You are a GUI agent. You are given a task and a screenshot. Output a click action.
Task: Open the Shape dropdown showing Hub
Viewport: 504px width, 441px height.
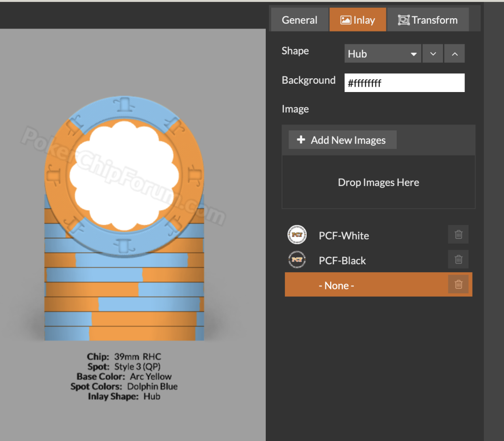382,54
